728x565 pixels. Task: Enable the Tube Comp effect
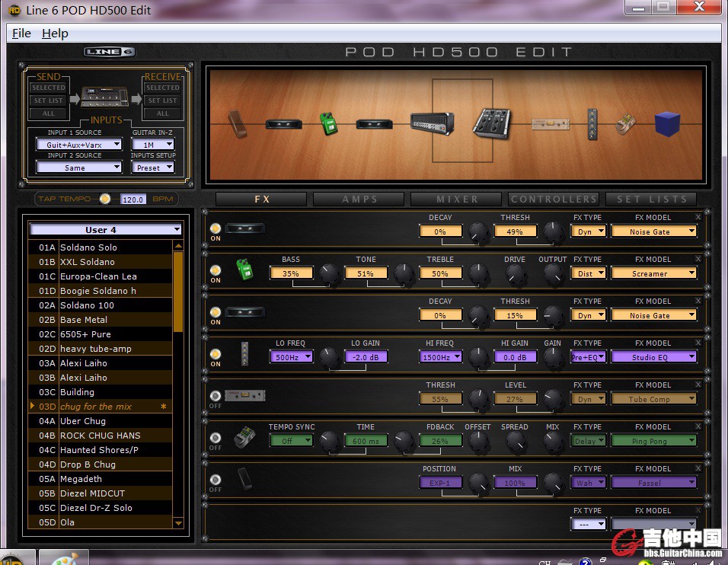(216, 396)
